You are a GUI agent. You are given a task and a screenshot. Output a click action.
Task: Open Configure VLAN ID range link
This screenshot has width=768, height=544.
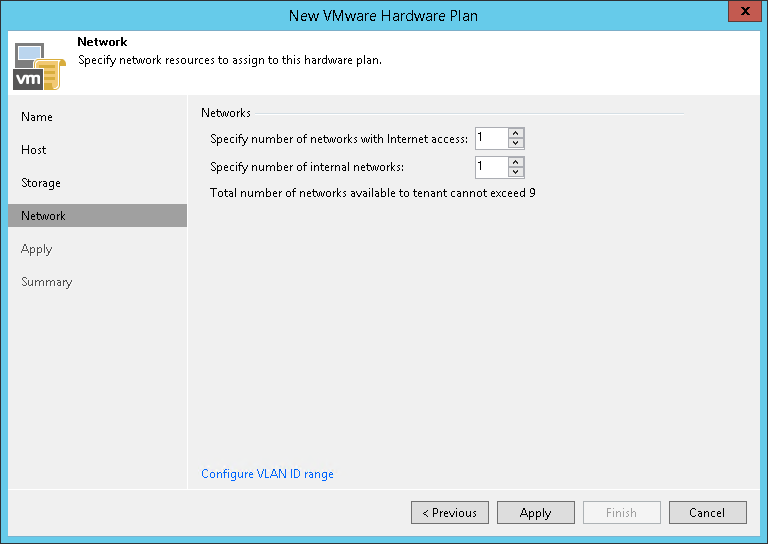[267, 474]
